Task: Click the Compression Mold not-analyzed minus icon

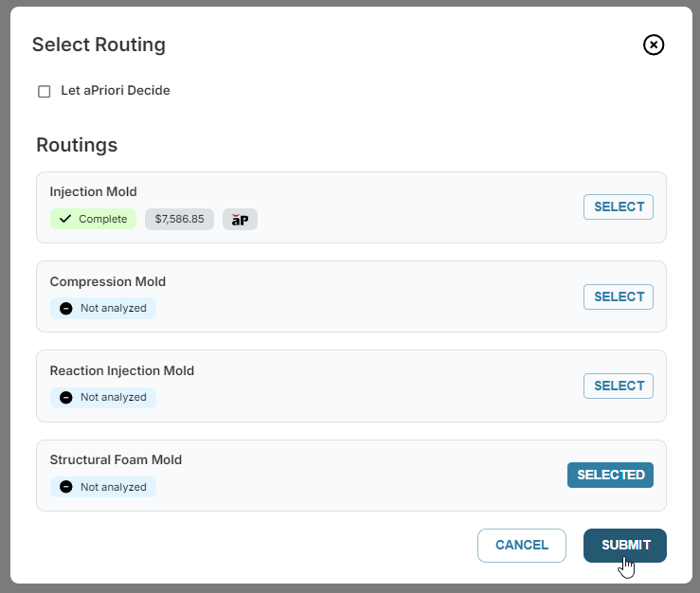Action: click(x=66, y=309)
